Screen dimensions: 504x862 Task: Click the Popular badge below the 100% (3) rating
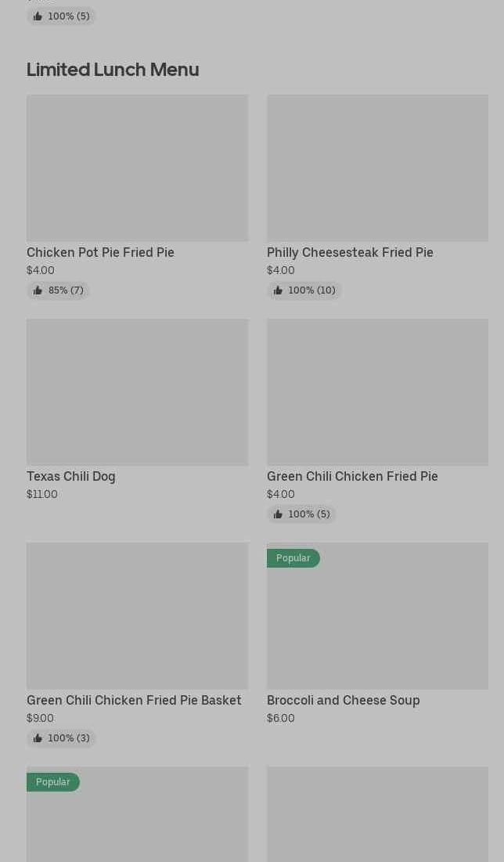coord(52,782)
